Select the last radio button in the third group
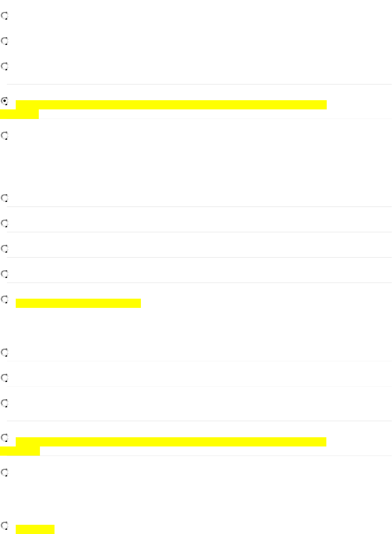Screen dimensions: 392x534 pyautogui.click(x=5, y=473)
